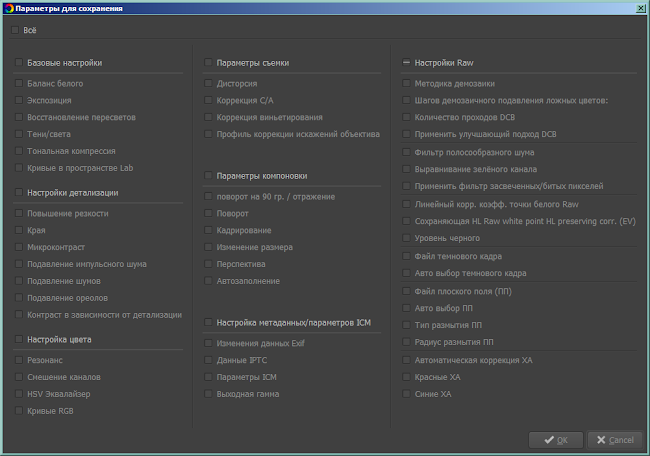Check "Баланс белого"

tap(19, 83)
